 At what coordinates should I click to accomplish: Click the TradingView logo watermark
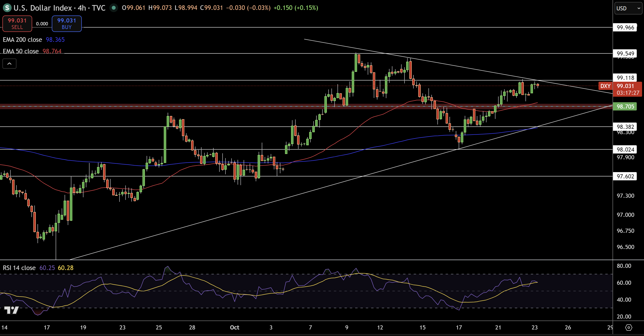pyautogui.click(x=12, y=310)
